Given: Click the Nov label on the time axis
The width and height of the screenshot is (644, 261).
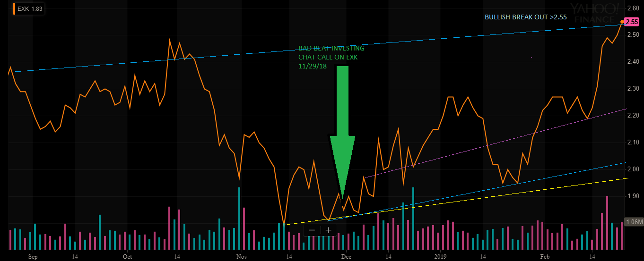Looking at the screenshot, I should coord(242,257).
